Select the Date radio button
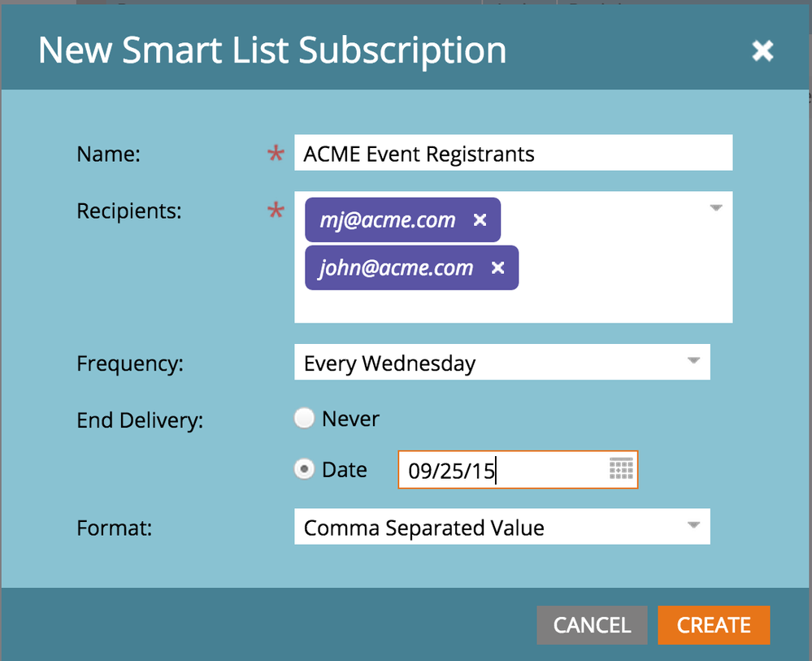 tap(304, 470)
